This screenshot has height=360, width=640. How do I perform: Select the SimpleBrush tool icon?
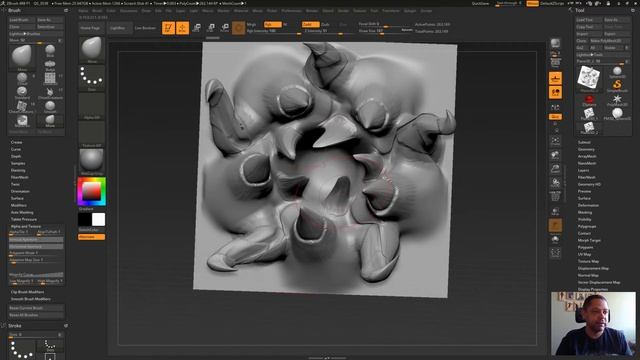[x=617, y=86]
